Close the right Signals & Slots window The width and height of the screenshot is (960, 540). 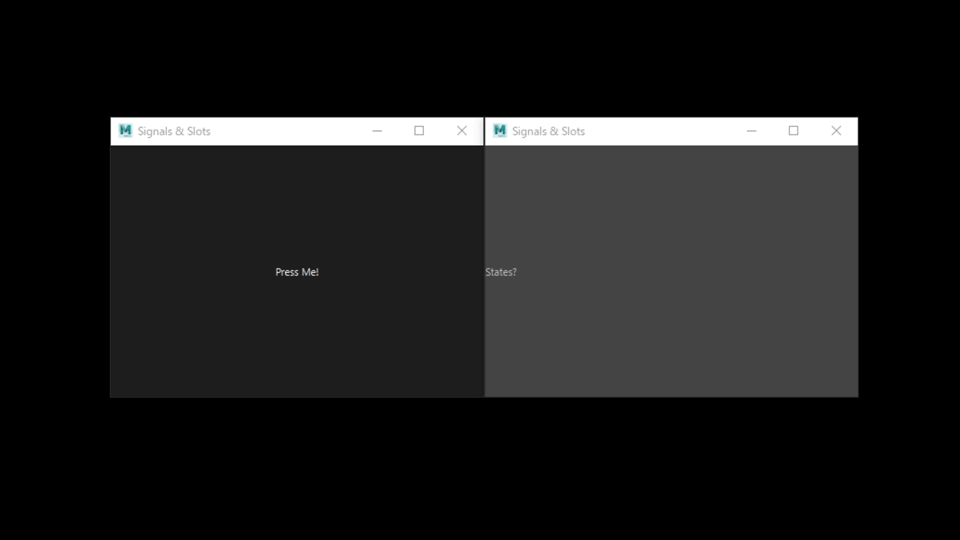(x=836, y=131)
